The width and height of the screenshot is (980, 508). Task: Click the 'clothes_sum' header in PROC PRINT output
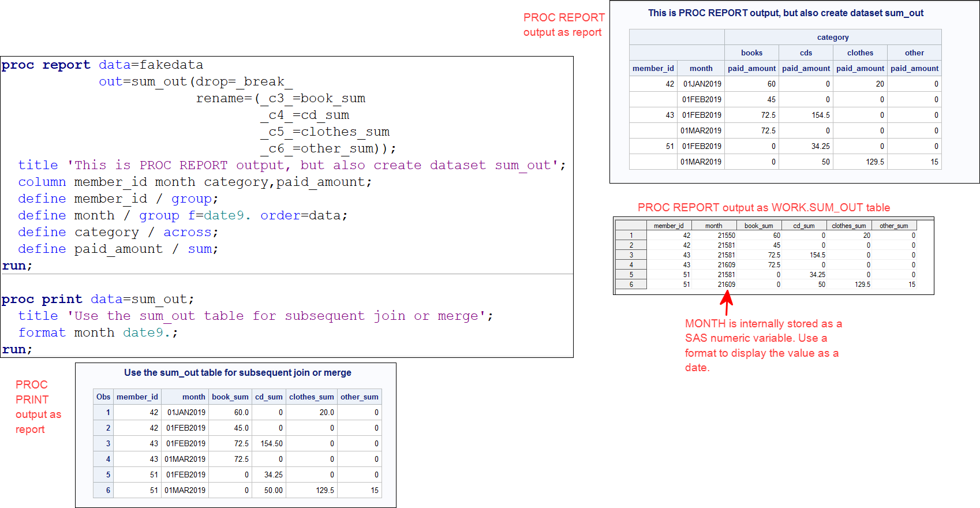(311, 397)
